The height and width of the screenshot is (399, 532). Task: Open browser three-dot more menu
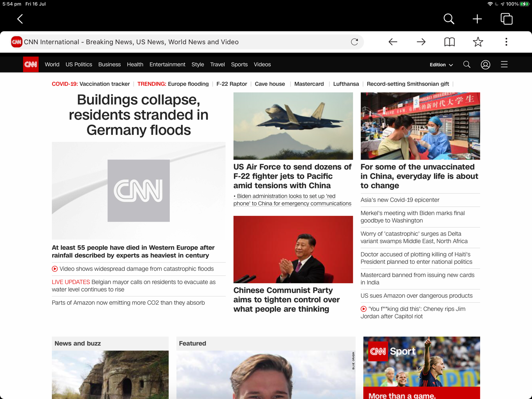click(506, 42)
